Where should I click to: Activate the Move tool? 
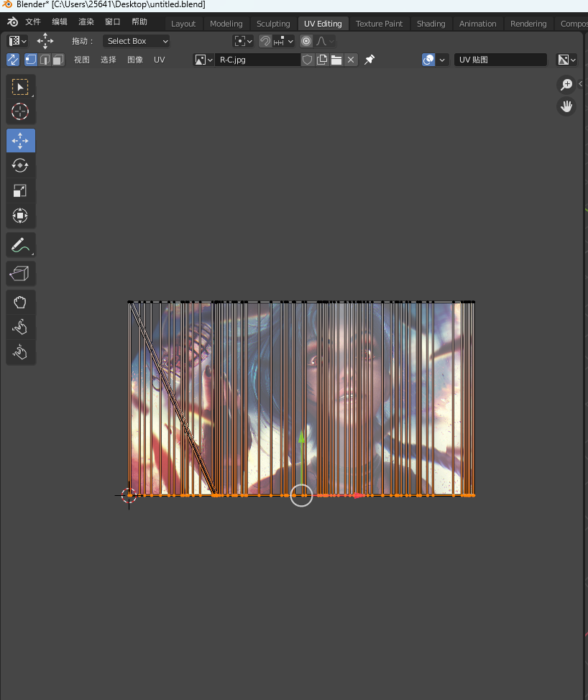pyautogui.click(x=21, y=141)
